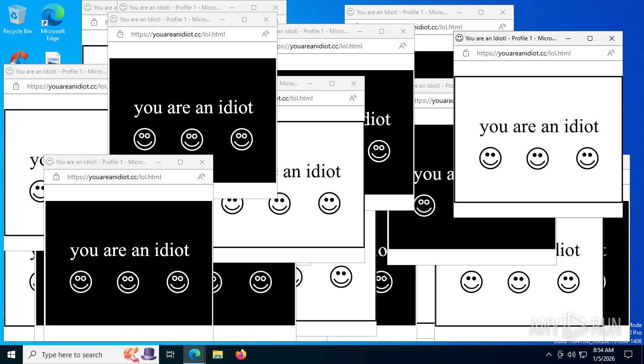Click lock icon in upper-left black-page window
Image resolution: width=644 pixels, height=364 pixels.
click(120, 34)
